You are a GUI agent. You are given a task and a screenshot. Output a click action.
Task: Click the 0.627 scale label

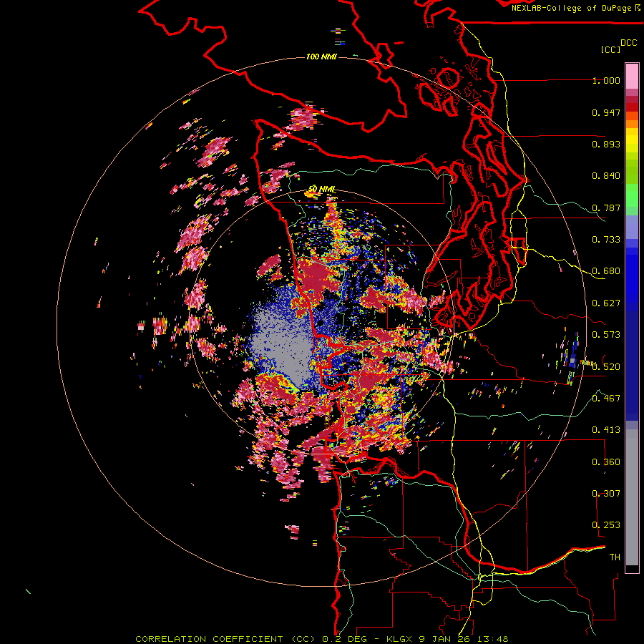pos(606,303)
